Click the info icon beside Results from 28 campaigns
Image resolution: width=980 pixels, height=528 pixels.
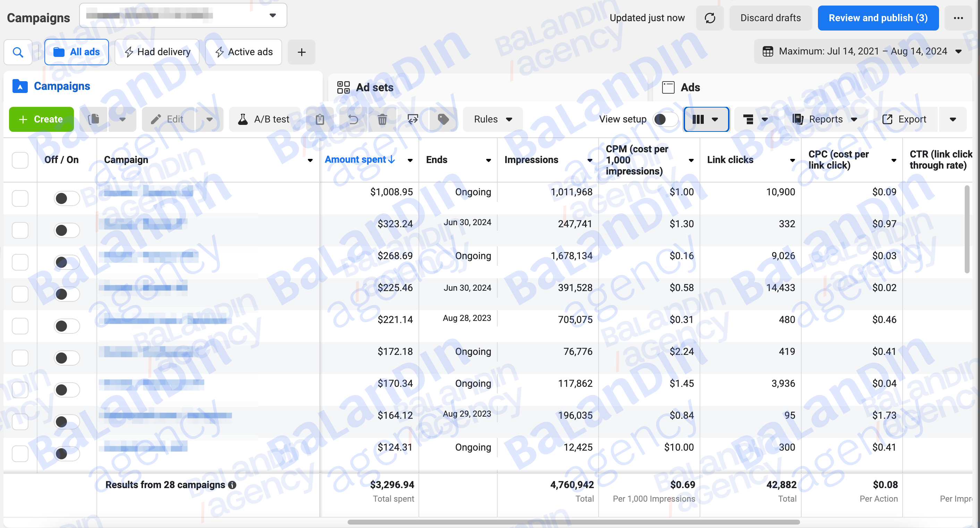pos(232,485)
